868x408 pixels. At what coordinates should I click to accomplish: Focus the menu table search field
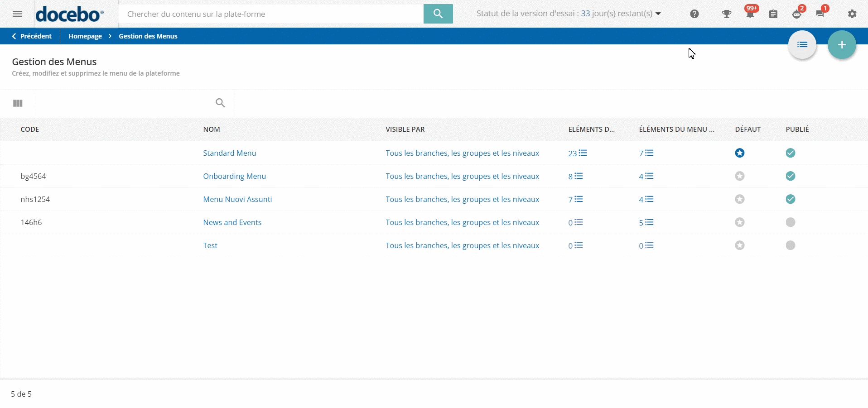click(x=125, y=103)
